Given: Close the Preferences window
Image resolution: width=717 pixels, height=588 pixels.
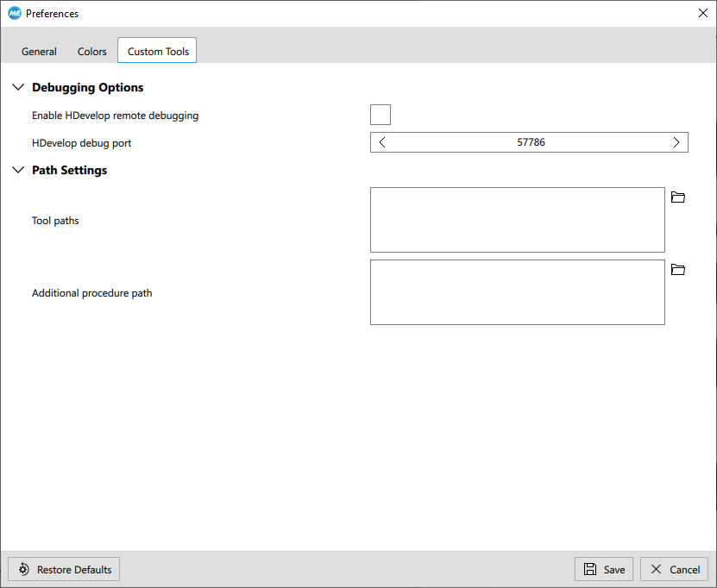Looking at the screenshot, I should pyautogui.click(x=703, y=13).
